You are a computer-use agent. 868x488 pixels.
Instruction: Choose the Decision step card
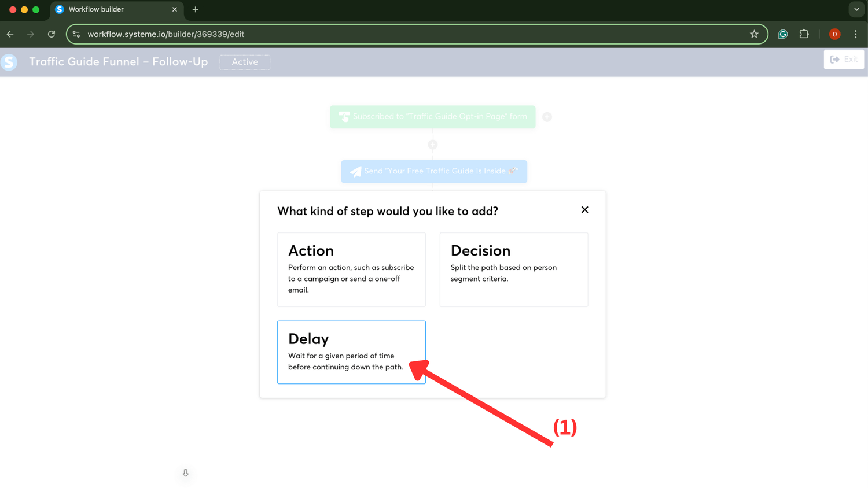pyautogui.click(x=514, y=269)
